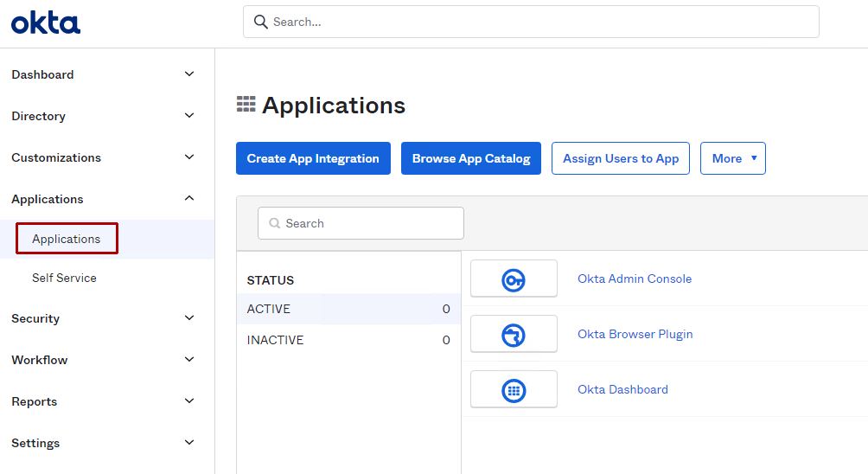Click the magnifier icon in top search bar
Screen dimensions: 868x474
pos(260,22)
